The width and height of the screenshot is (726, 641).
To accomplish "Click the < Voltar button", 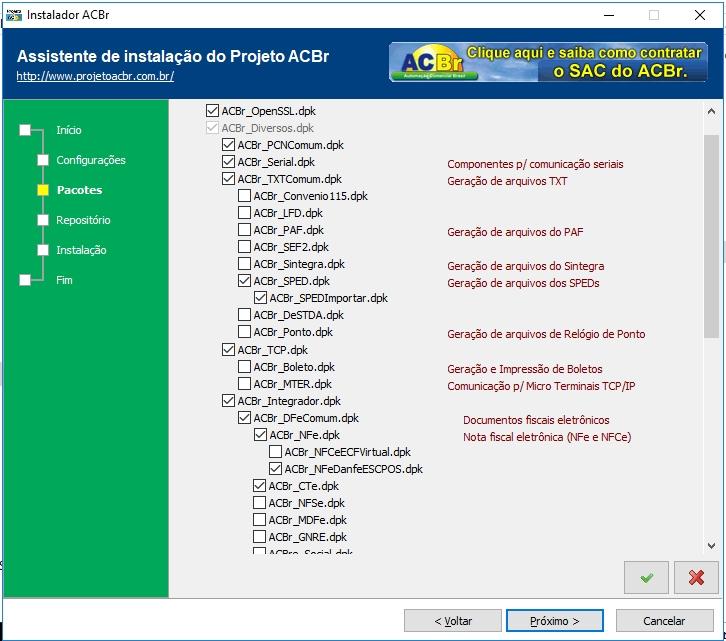I will point(452,621).
